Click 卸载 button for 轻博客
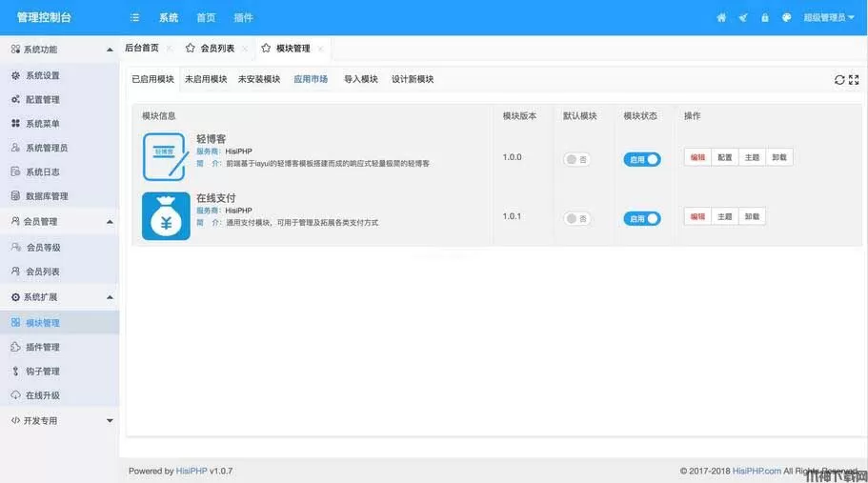 (x=779, y=157)
